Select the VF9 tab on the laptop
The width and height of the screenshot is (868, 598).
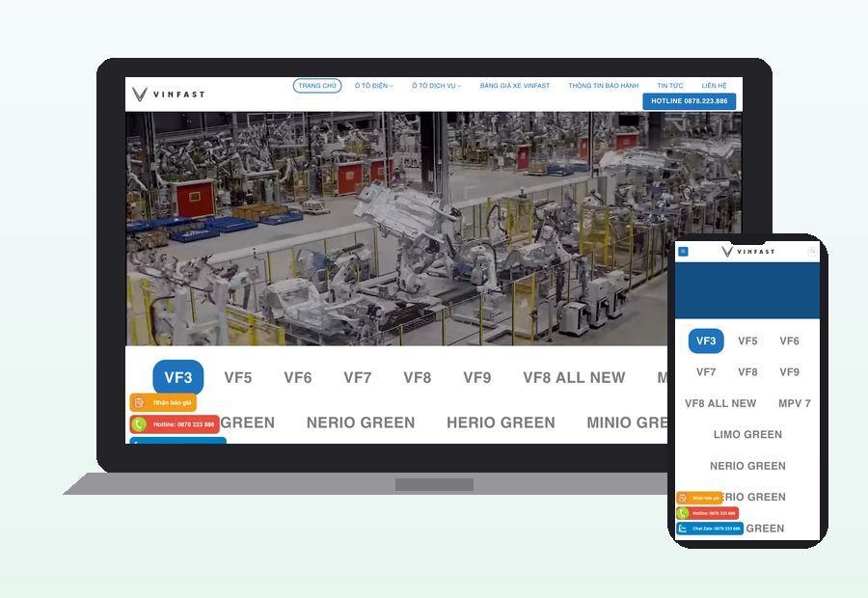[x=477, y=378]
